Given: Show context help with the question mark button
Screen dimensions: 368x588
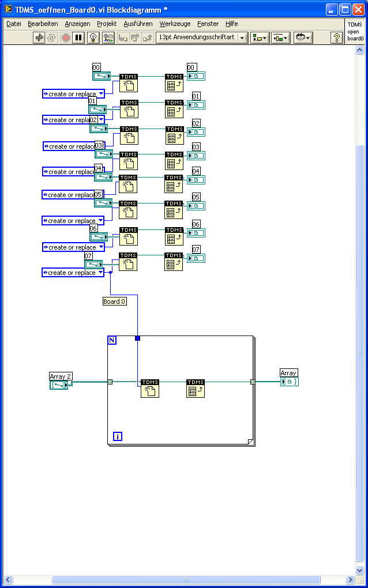Looking at the screenshot, I should click(x=336, y=37).
